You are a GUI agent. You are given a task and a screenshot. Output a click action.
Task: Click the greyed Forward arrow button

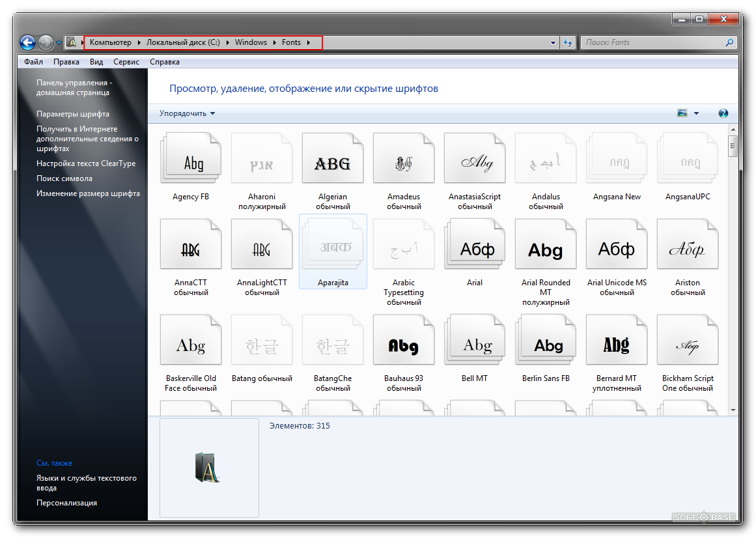point(46,42)
